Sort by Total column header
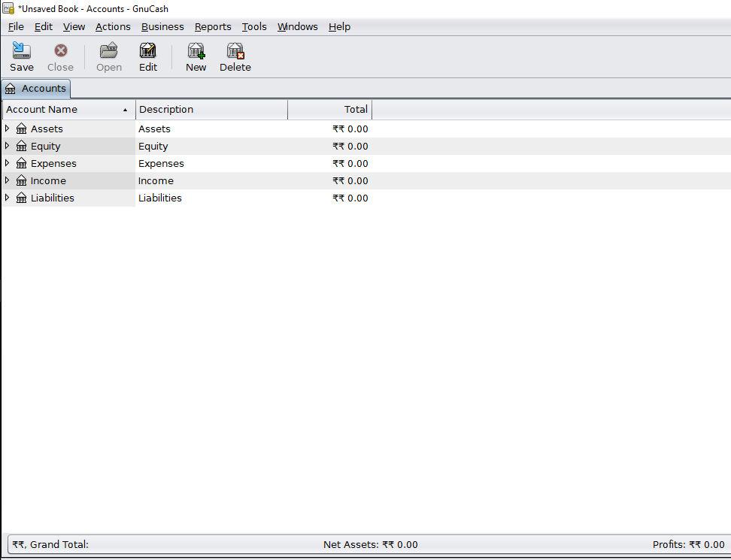Screen dimensions: 731x560 [329, 110]
